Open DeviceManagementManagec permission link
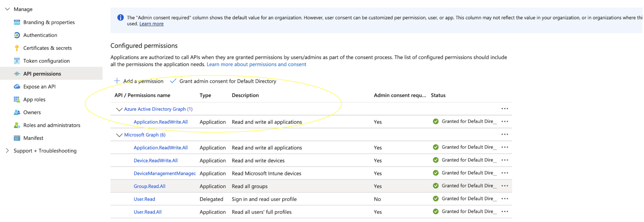Image resolution: width=644 pixels, height=222 pixels. (165, 174)
